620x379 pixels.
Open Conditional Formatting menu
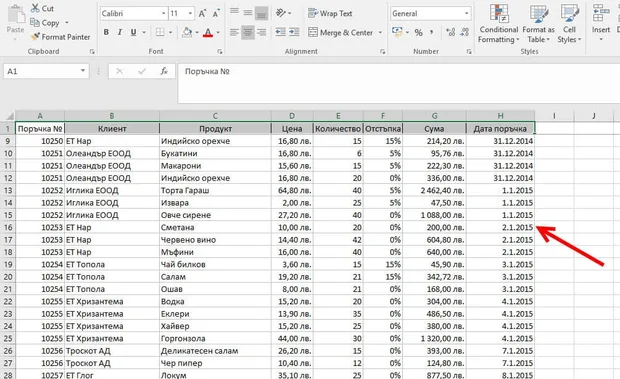coord(499,23)
